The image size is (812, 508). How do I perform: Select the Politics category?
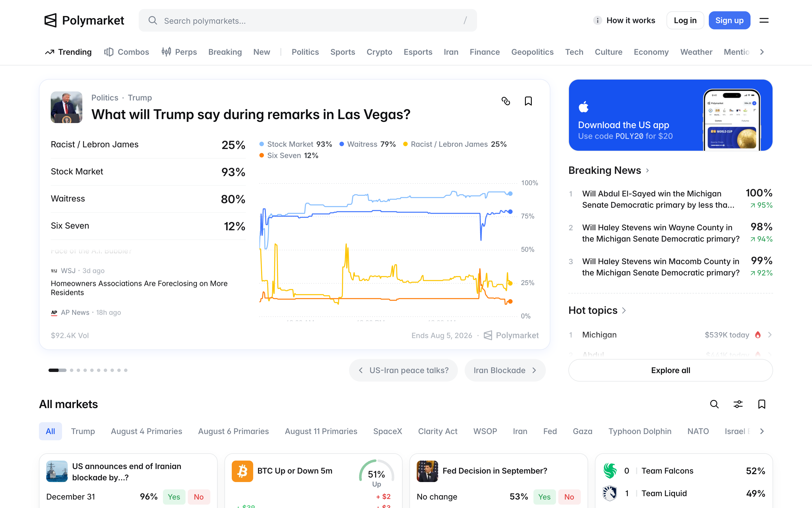pos(305,52)
